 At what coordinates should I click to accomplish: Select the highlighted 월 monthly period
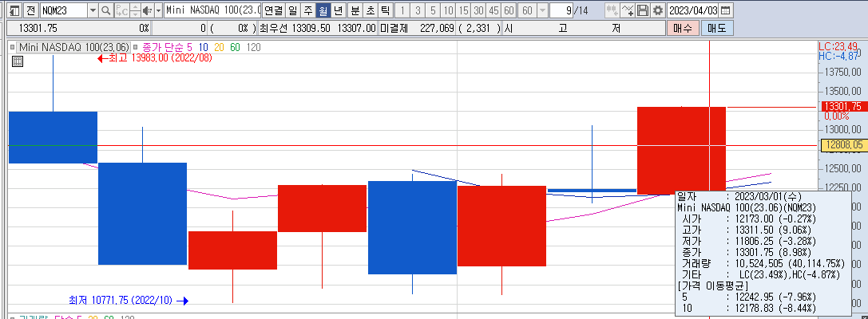pos(323,10)
